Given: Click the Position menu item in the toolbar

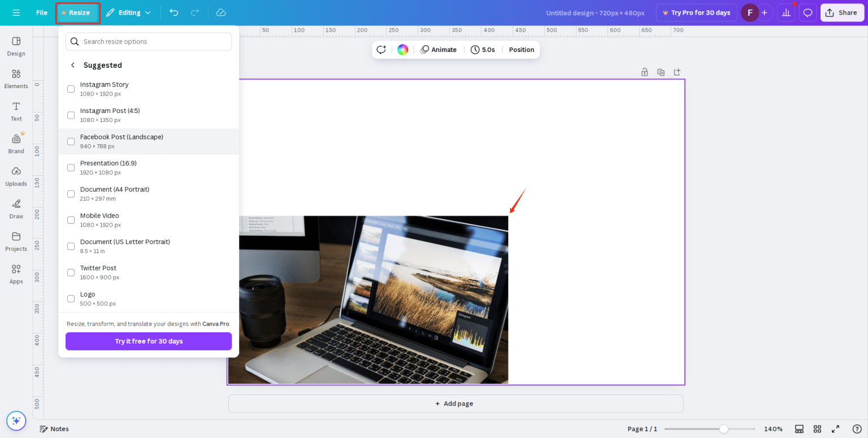Looking at the screenshot, I should coord(520,50).
